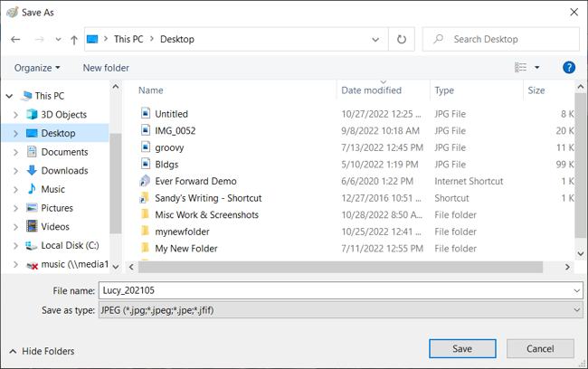This screenshot has width=588, height=369.
Task: Click New folder in the toolbar
Action: point(106,68)
